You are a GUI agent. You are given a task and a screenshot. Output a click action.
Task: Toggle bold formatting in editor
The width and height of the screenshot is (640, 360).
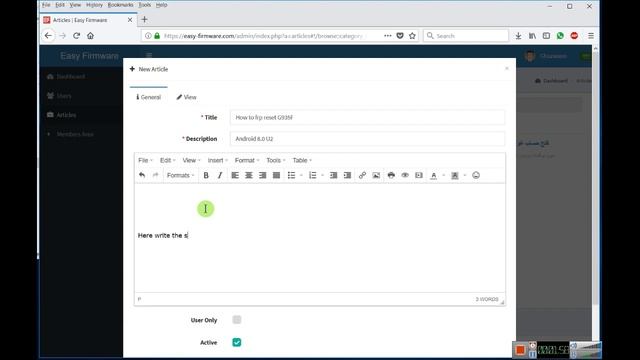click(206, 175)
